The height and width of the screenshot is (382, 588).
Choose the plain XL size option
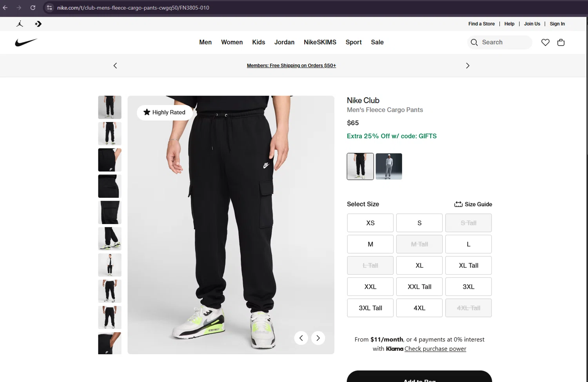[419, 265]
